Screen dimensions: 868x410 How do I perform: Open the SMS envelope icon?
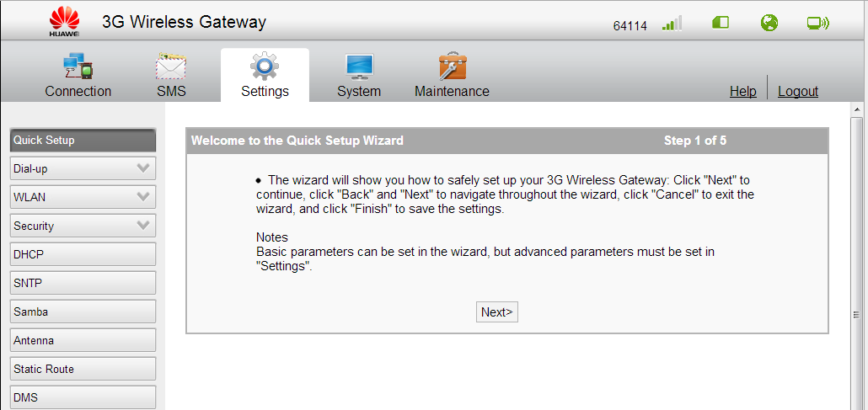click(171, 67)
